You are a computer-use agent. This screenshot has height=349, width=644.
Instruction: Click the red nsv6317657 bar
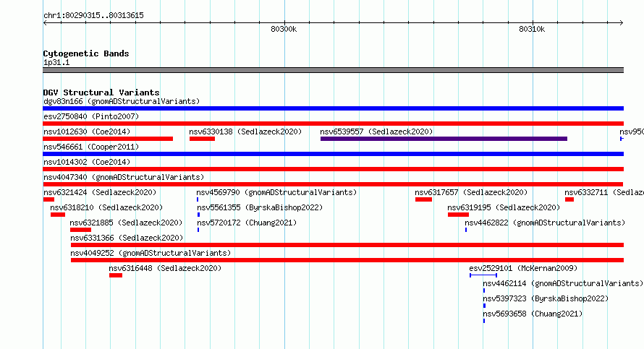423,199
